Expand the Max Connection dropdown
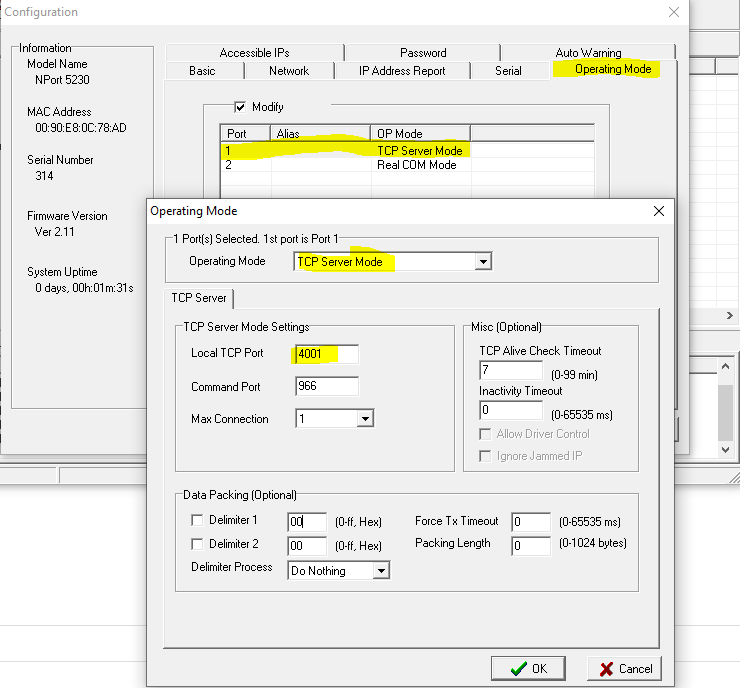The width and height of the screenshot is (740, 688). 365,419
